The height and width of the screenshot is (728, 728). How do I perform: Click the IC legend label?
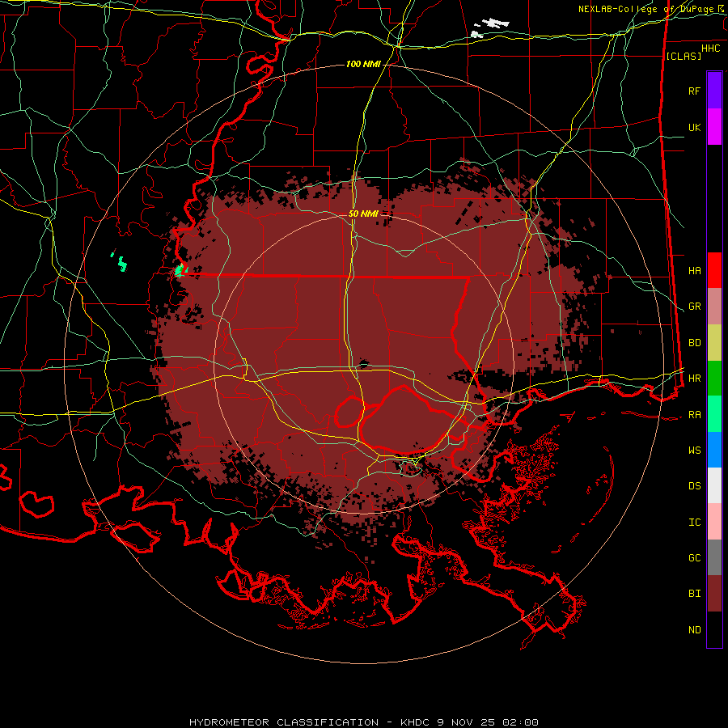point(694,523)
